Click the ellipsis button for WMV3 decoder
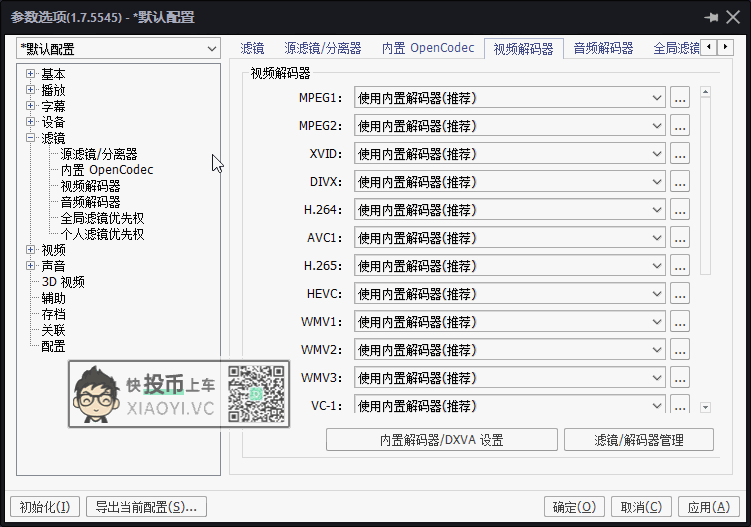This screenshot has width=751, height=527. (680, 378)
